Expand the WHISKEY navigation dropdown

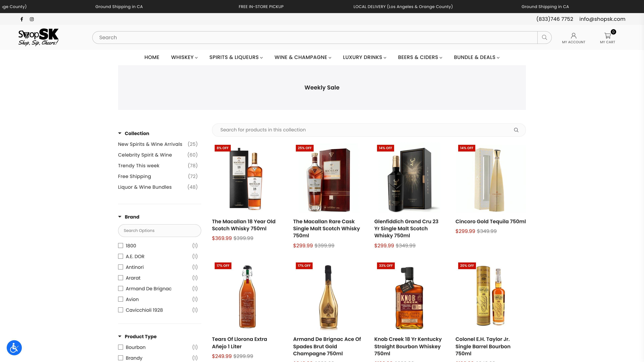(184, 57)
